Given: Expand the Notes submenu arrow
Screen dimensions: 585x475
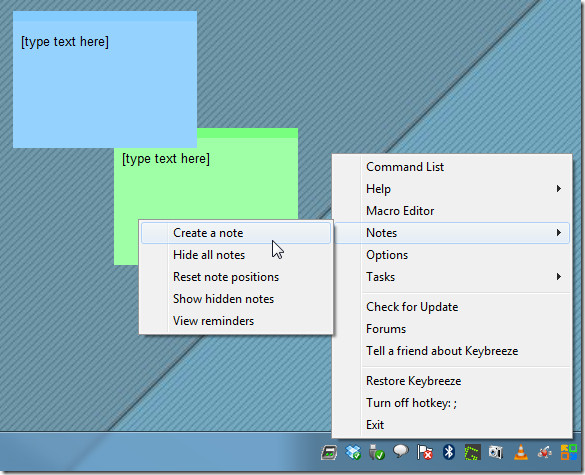Looking at the screenshot, I should click(x=559, y=232).
